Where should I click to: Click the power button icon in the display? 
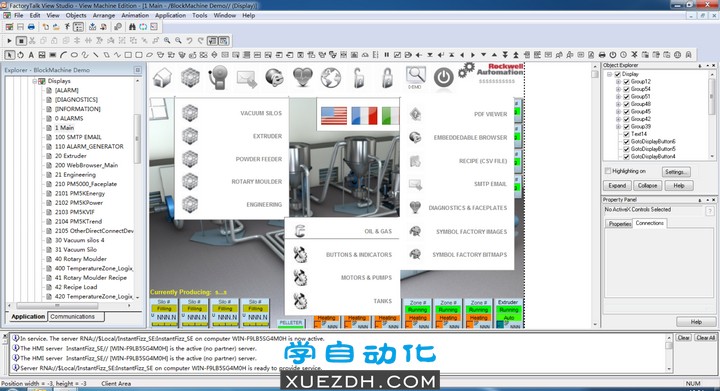click(x=444, y=77)
